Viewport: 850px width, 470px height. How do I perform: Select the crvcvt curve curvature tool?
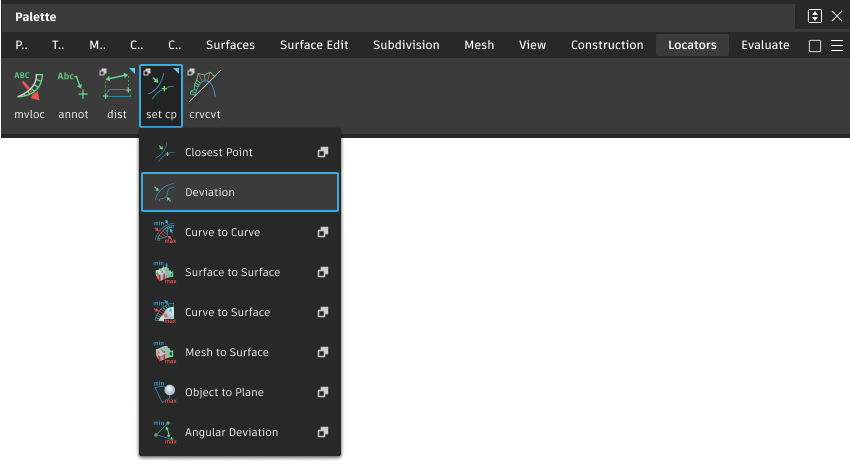click(x=204, y=89)
